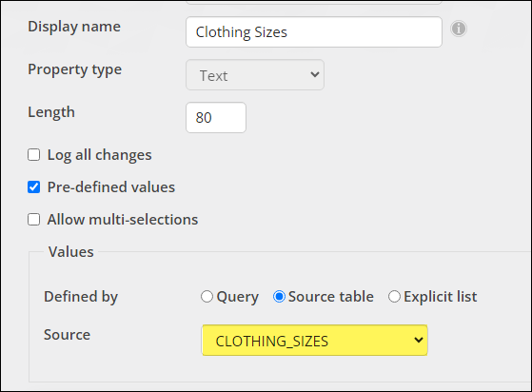Viewport: 532px width, 392px height.
Task: Choose the Source table radio option
Action: point(279,297)
